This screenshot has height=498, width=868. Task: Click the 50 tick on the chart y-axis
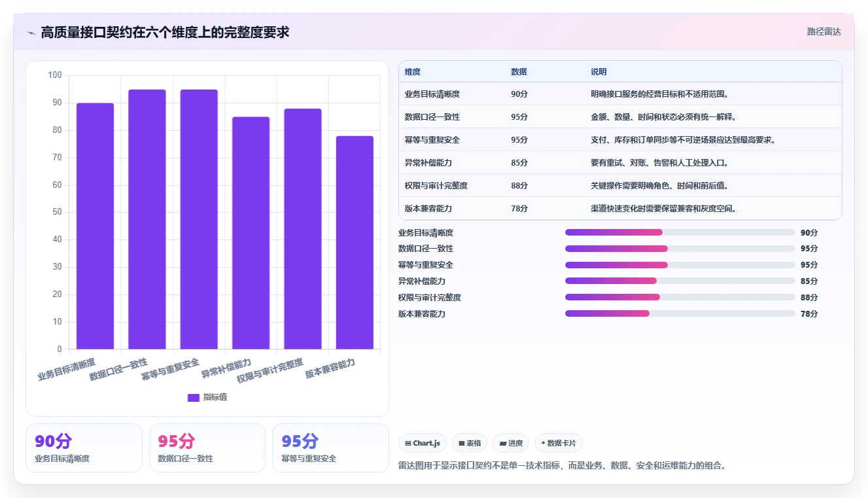57,212
